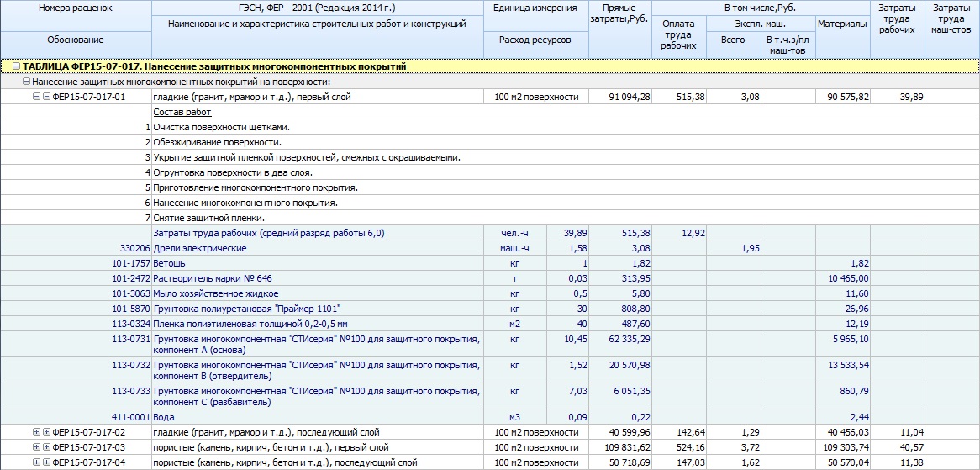Select the Обезжиривание поверхности row
The image size is (980, 470).
(490, 142)
